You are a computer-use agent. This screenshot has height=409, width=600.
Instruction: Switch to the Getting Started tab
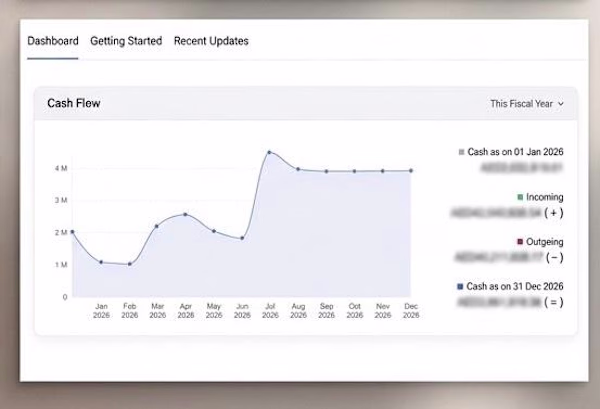pos(126,41)
